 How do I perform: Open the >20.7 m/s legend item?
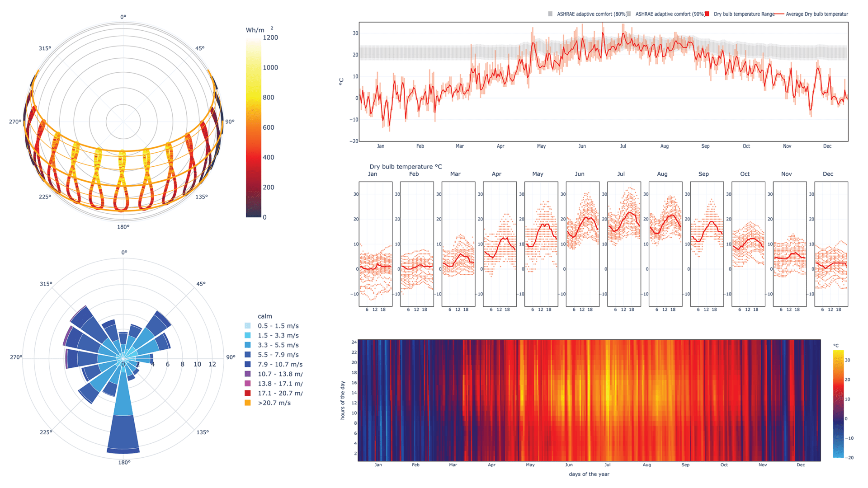274,402
